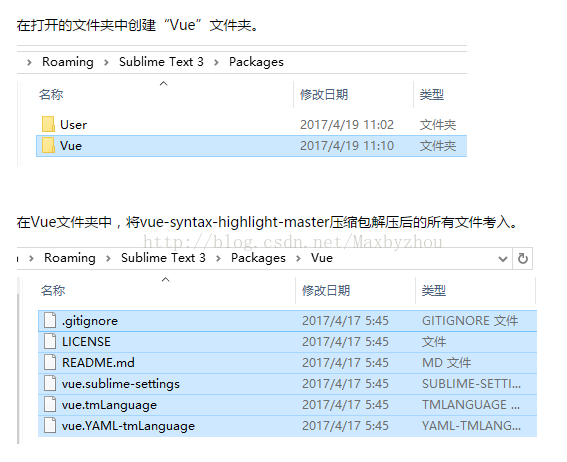Click the vue.YAML-tmLanguage file icon
Image resolution: width=567 pixels, height=462 pixels.
(x=50, y=425)
